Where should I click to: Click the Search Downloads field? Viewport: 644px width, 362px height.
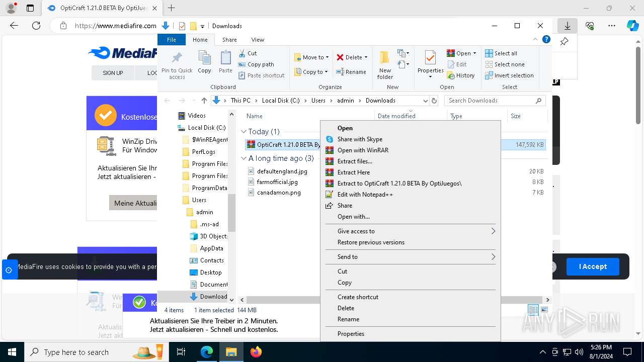click(495, 101)
